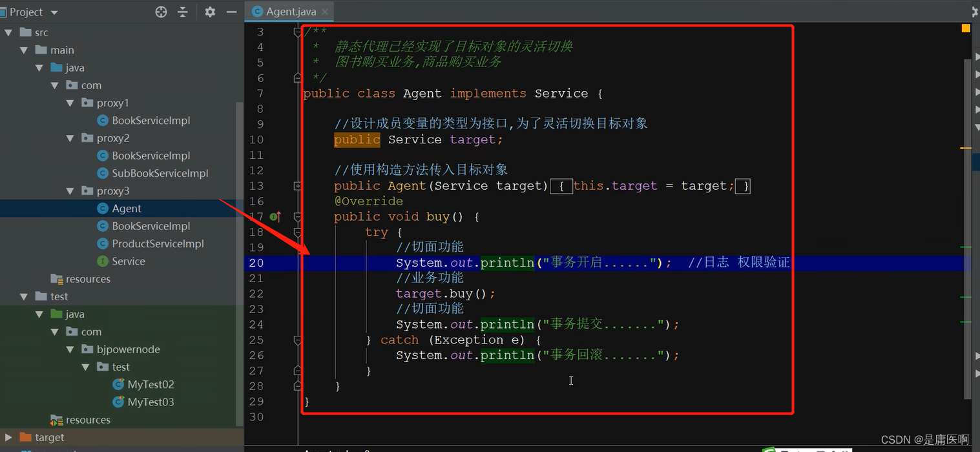Collapse the buy() method fold at line 17
The height and width of the screenshot is (452, 980).
(298, 217)
